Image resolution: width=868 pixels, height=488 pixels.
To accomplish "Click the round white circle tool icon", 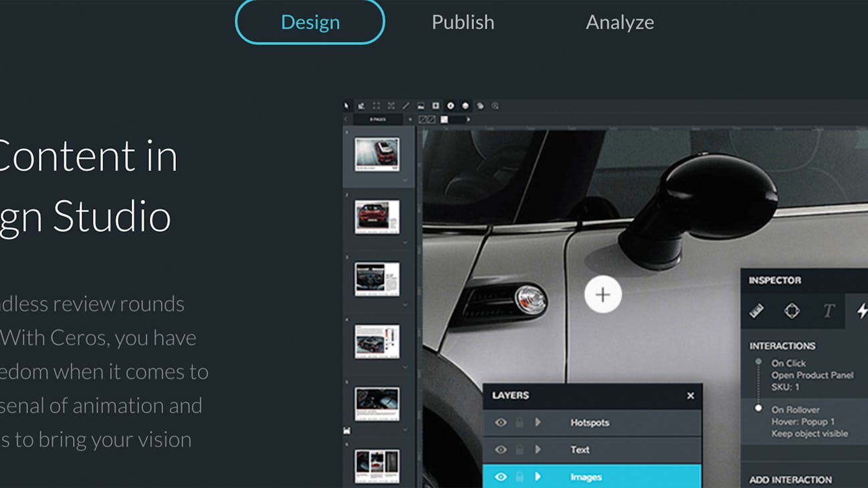I will 450,106.
